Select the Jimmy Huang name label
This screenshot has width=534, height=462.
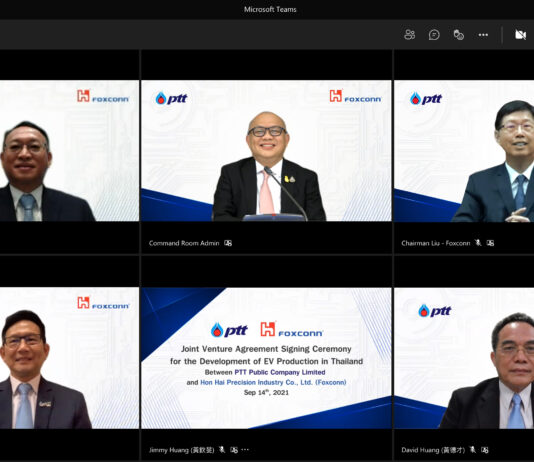tap(182, 450)
